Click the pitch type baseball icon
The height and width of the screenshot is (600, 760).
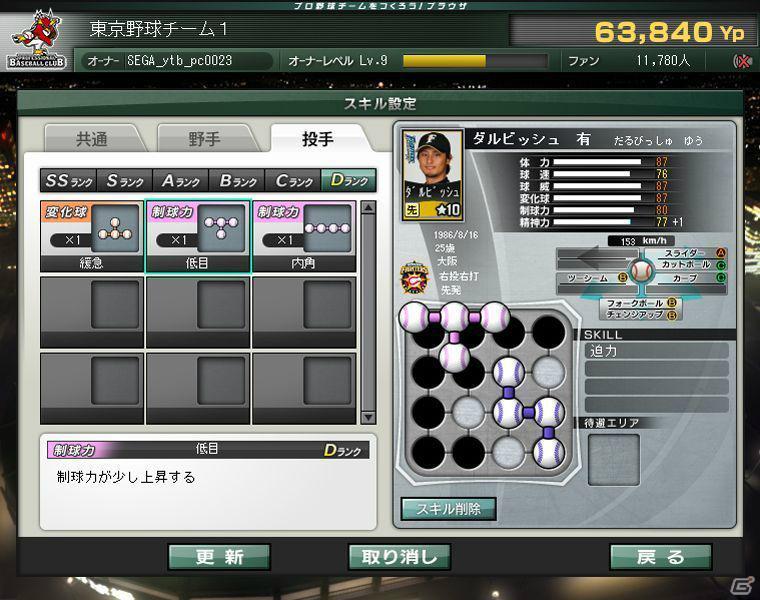(641, 271)
